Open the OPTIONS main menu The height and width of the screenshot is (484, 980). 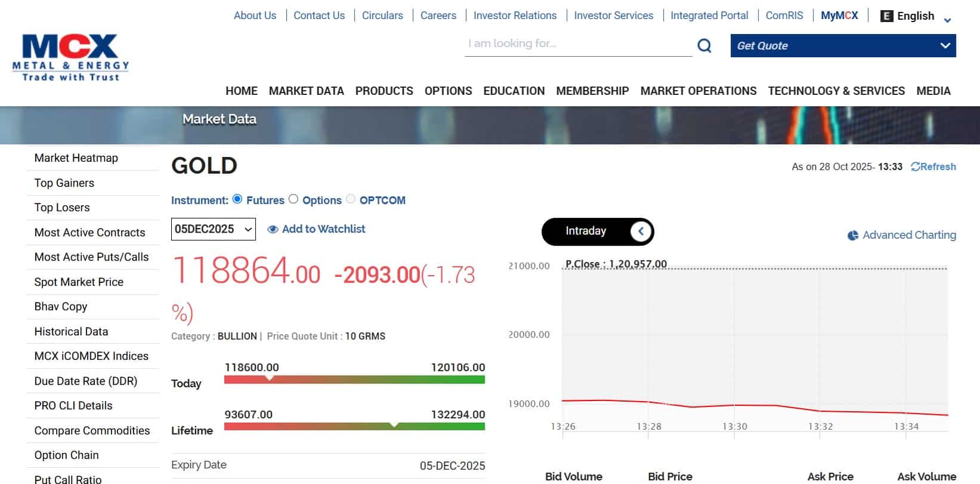pyautogui.click(x=449, y=91)
